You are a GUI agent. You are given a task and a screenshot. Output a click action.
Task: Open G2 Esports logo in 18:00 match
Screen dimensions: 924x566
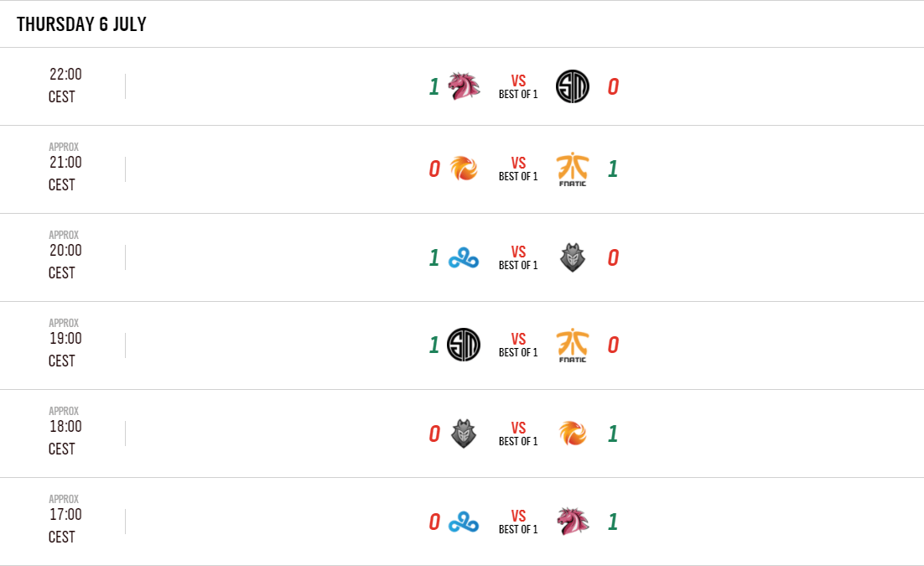point(464,434)
